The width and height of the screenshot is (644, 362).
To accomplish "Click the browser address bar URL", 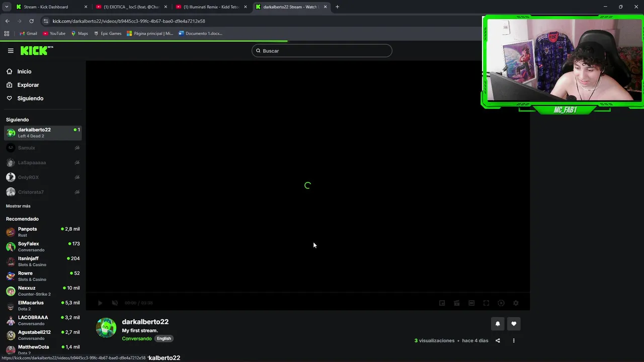I will click(129, 21).
